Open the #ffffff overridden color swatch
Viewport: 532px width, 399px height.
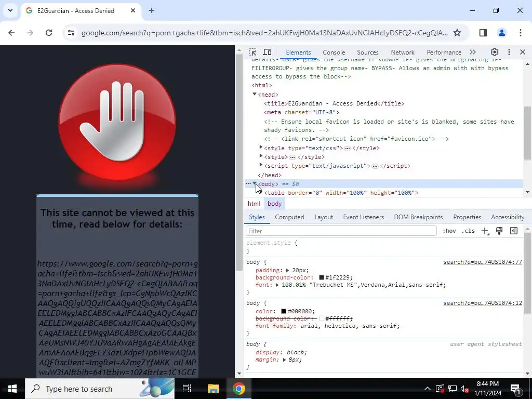(x=322, y=318)
